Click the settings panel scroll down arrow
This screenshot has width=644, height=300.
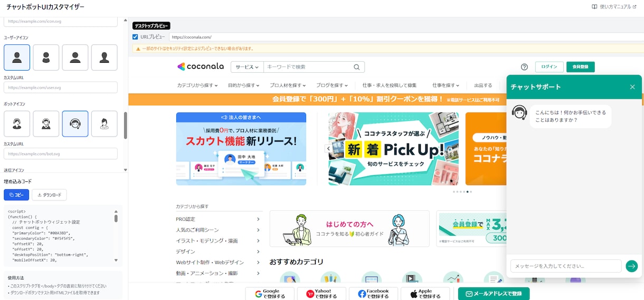tap(125, 170)
